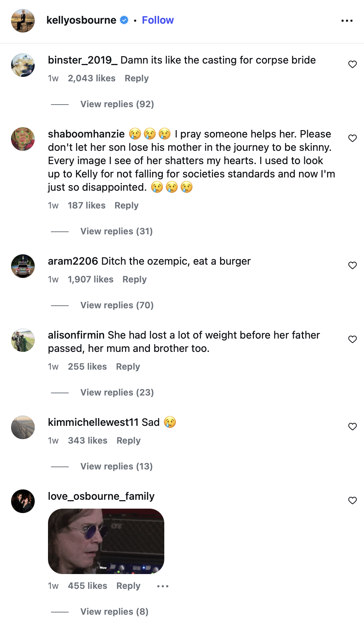
Task: Like binster_2019_'s corpse bride comment
Action: 353,64
